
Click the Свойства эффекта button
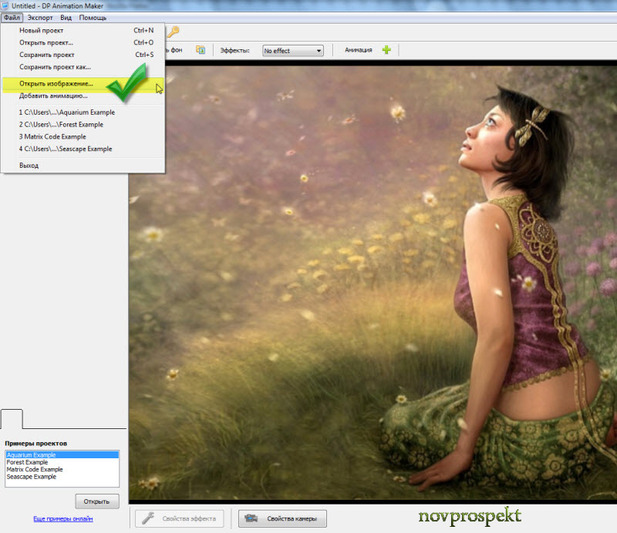click(x=179, y=519)
